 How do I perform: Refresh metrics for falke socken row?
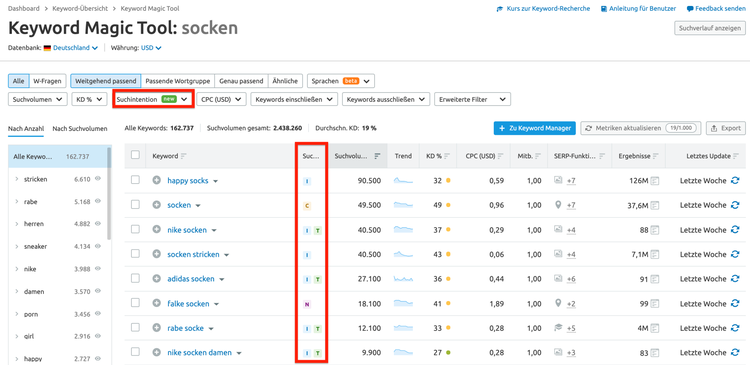[735, 303]
